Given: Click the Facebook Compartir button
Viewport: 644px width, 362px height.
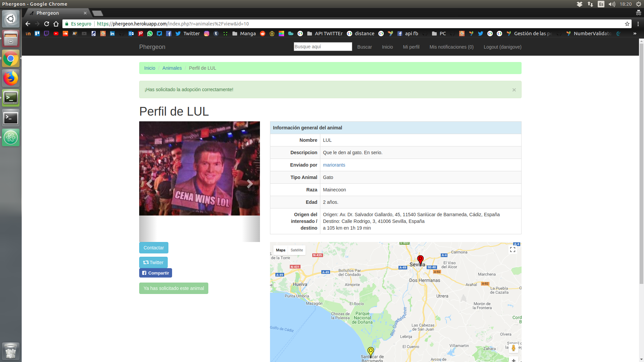Looking at the screenshot, I should (x=156, y=273).
